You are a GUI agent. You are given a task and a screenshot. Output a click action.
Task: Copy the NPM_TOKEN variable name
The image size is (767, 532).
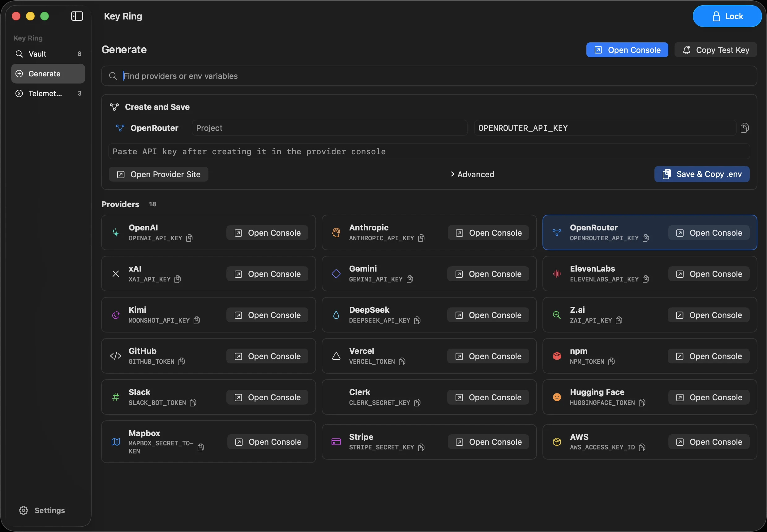coord(612,361)
